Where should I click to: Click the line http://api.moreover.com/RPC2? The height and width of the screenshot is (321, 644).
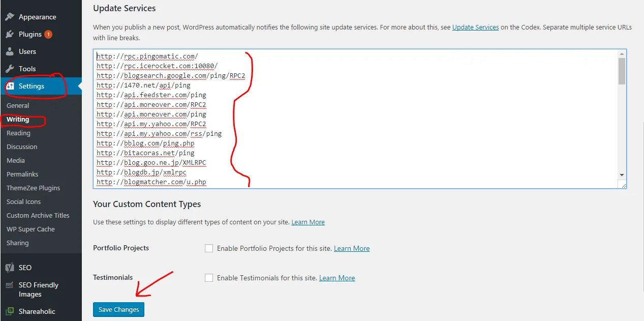(x=151, y=105)
